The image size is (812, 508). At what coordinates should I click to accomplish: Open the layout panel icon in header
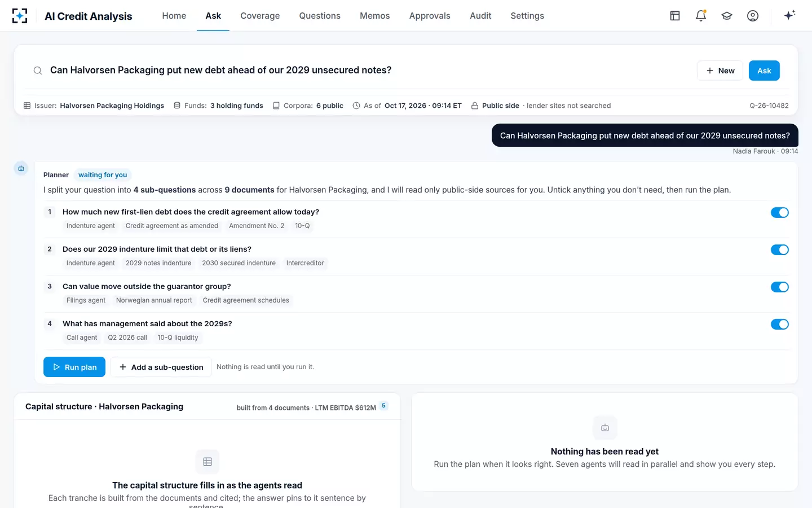pos(675,16)
